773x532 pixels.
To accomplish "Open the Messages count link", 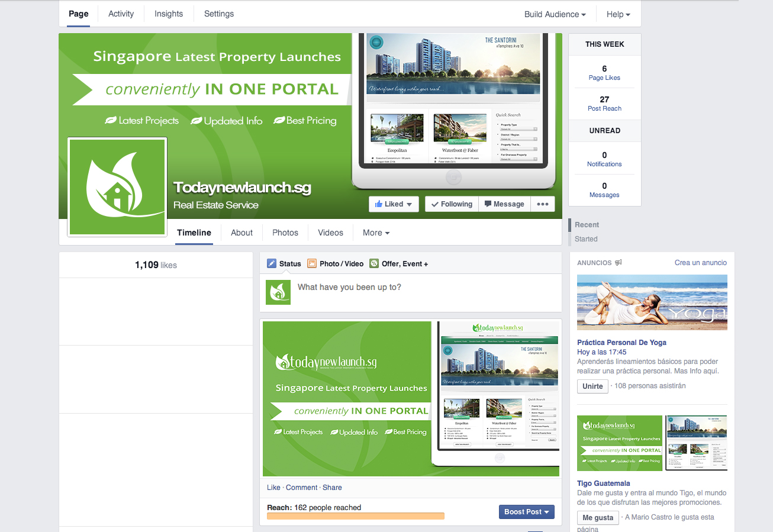I will click(x=604, y=190).
